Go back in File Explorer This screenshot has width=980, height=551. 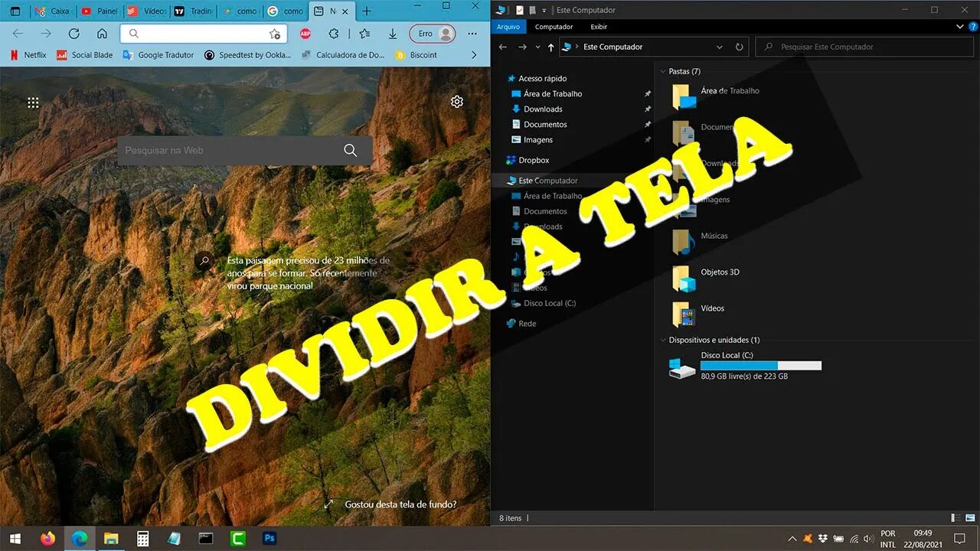pos(503,47)
